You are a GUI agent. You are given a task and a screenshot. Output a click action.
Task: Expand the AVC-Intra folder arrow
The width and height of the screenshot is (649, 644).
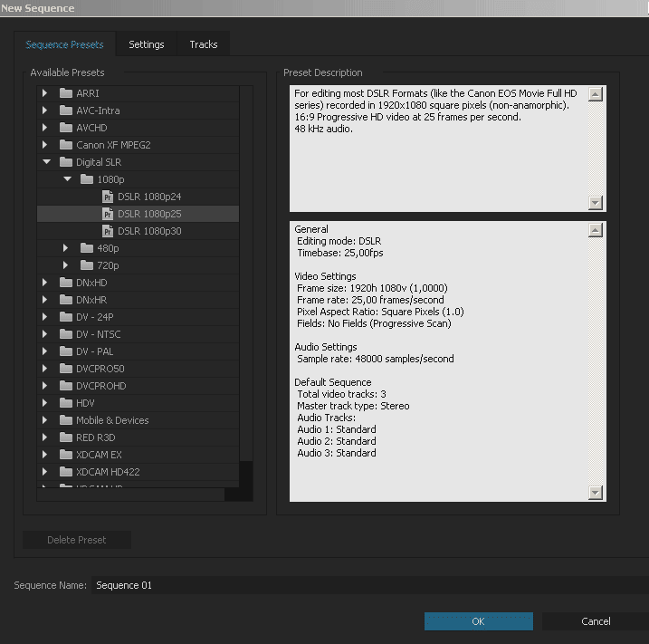[44, 111]
